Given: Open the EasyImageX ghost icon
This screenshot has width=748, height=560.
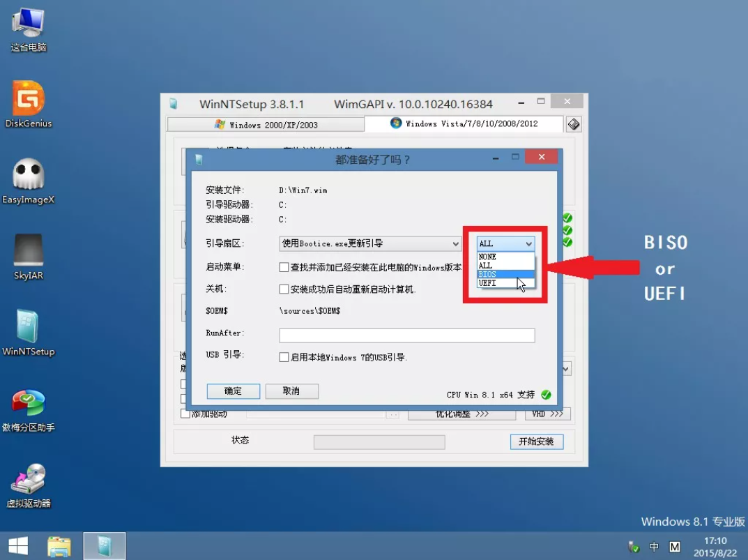Looking at the screenshot, I should [x=28, y=181].
